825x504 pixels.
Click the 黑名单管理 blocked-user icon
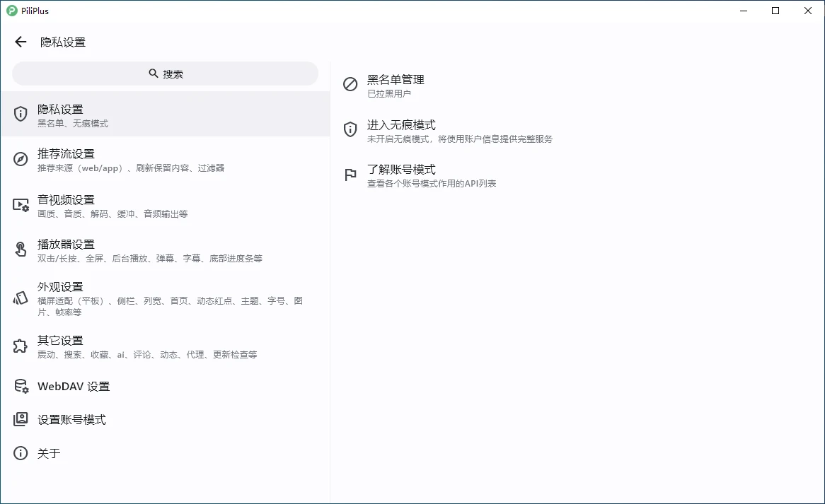[350, 85]
